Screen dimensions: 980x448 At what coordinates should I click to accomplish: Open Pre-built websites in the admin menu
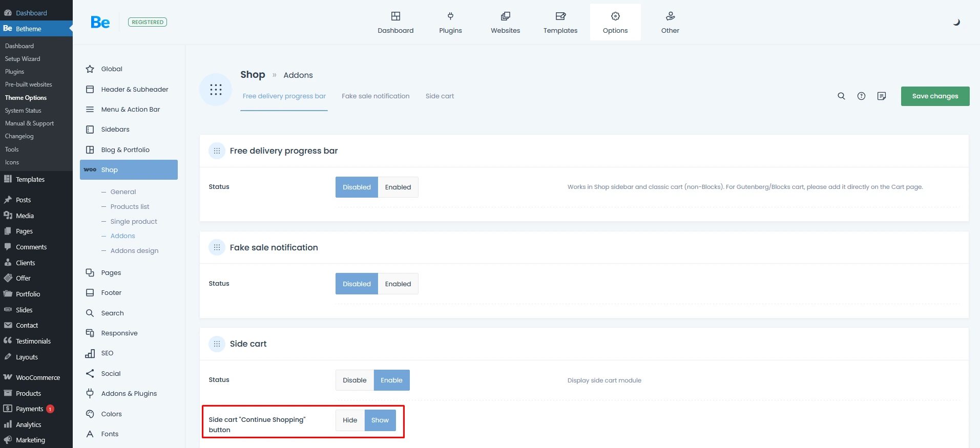click(28, 84)
